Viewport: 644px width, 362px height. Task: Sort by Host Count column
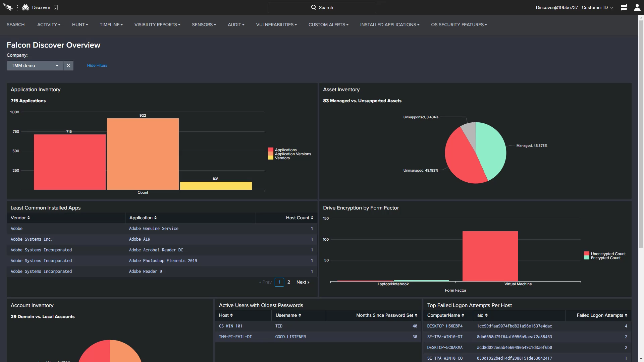click(300, 218)
